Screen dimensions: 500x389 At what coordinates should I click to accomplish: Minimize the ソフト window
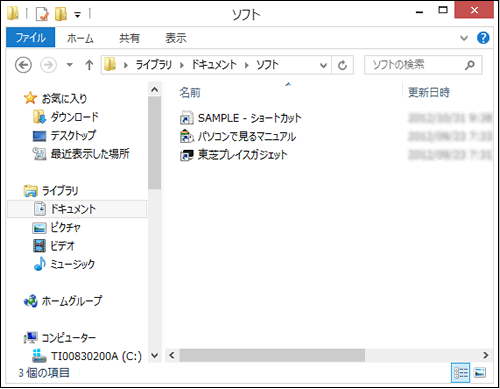coord(419,12)
